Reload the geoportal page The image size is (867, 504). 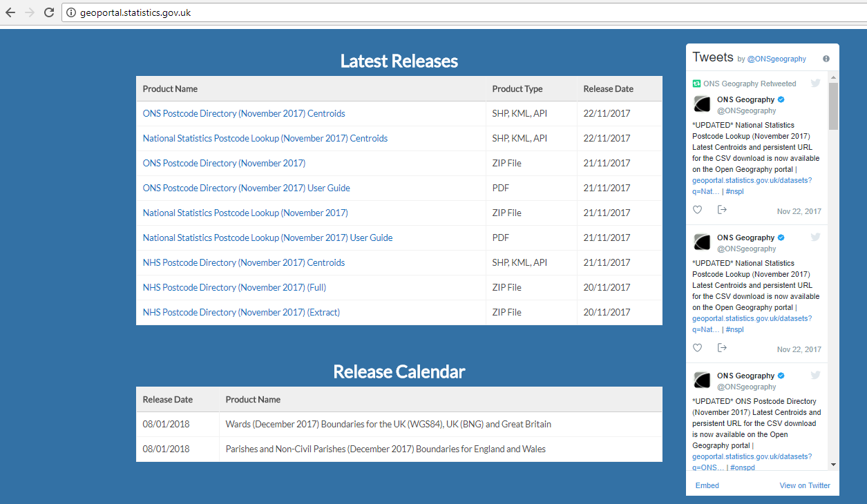pyautogui.click(x=49, y=12)
